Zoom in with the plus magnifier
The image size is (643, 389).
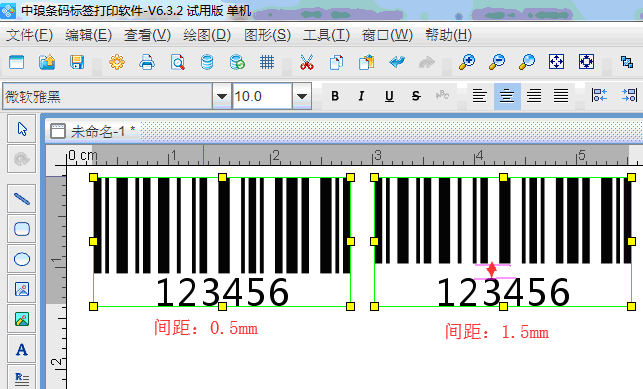click(467, 62)
